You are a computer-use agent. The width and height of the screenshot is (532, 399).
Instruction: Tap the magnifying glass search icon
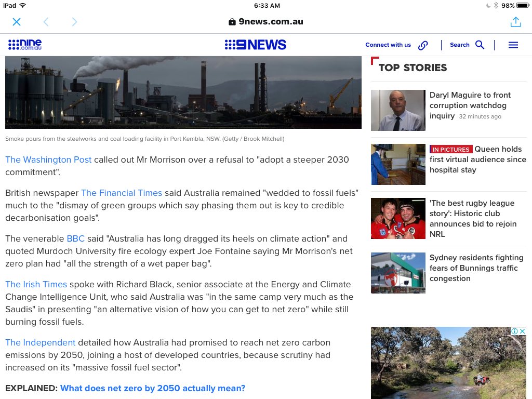(x=480, y=45)
